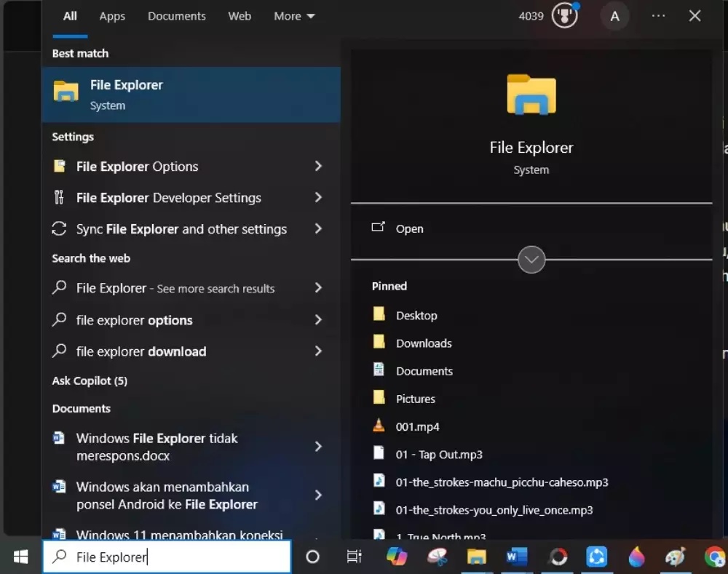This screenshot has height=574, width=728.
Task: Open the More dropdown filter
Action: pos(294,16)
